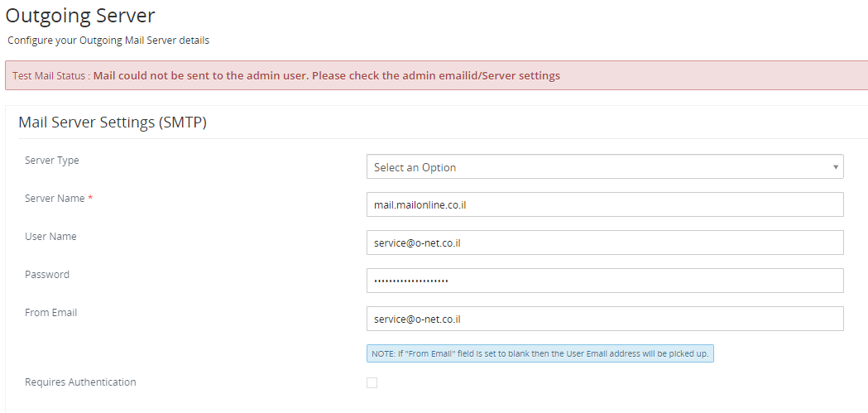Screen dimensions: 868x413
Task: Click the bold mail could not be sent message
Action: 327,75
